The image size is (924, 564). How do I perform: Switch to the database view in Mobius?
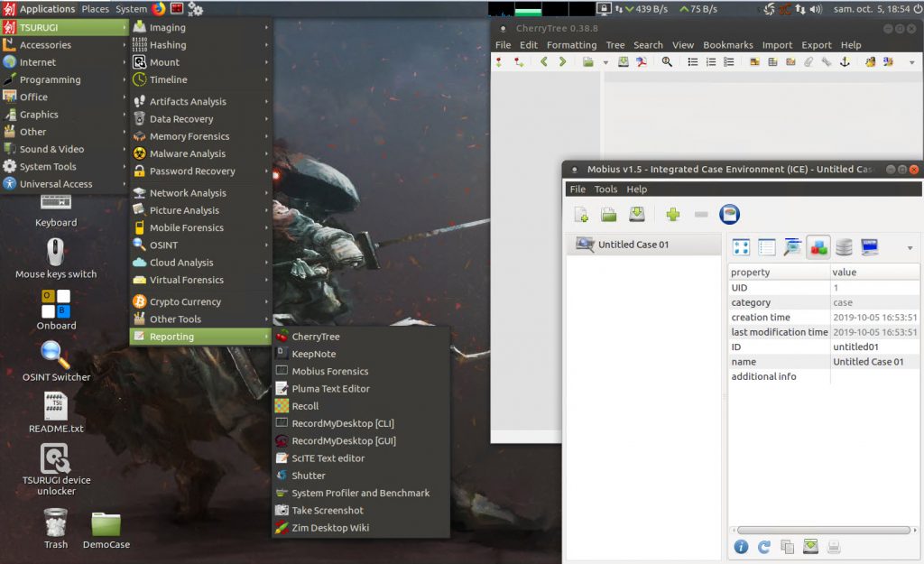[843, 245]
